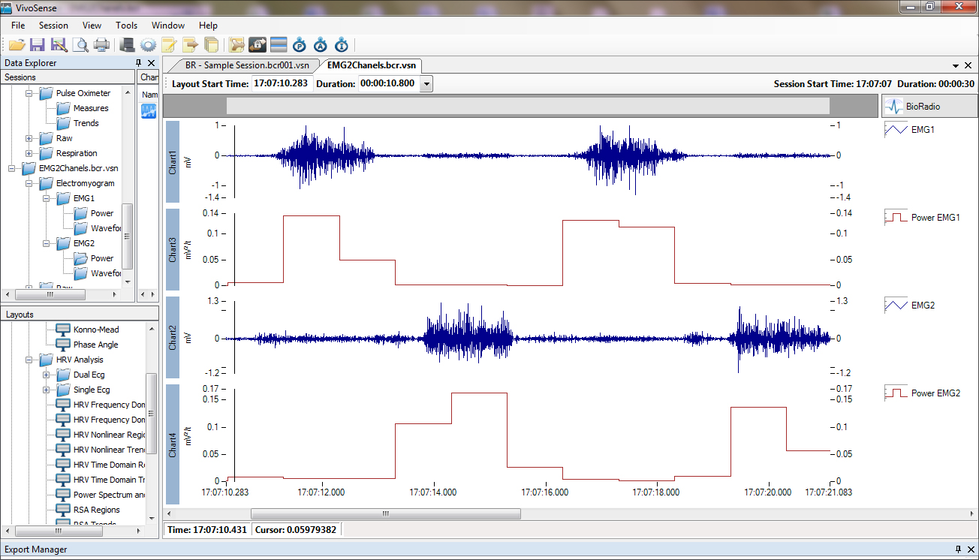Collapse the Pulse Oximeter tree node
This screenshot has width=979, height=560.
28,93
